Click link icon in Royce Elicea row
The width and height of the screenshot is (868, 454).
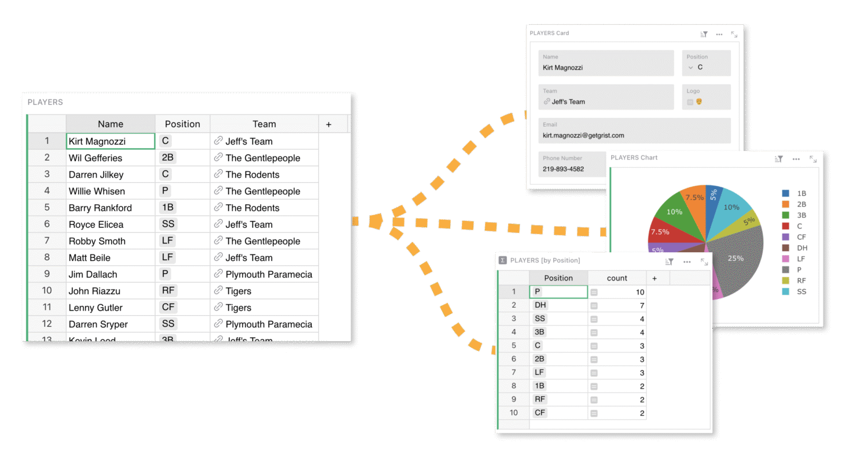pos(218,224)
